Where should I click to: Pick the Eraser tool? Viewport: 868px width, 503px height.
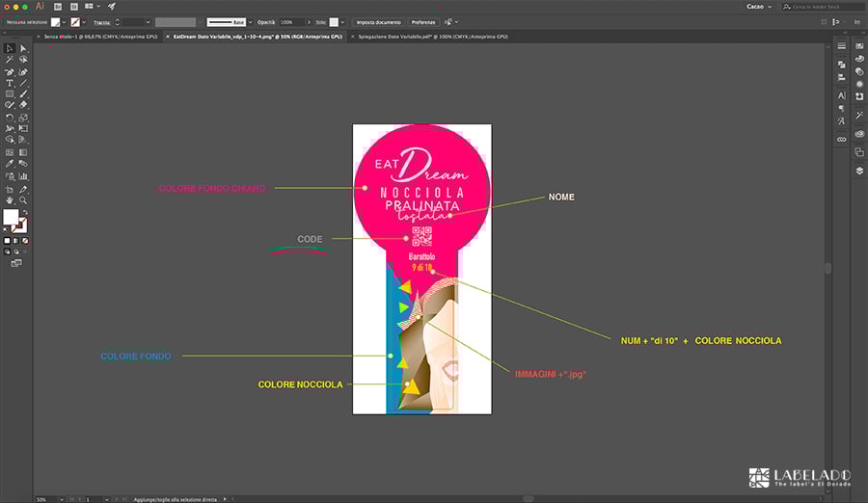23,105
